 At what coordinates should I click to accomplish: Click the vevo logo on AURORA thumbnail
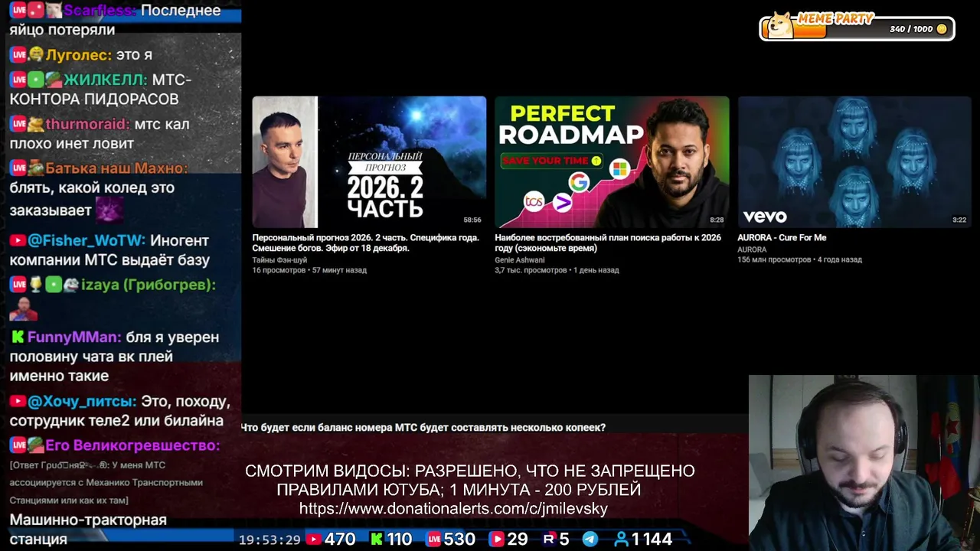tap(765, 217)
